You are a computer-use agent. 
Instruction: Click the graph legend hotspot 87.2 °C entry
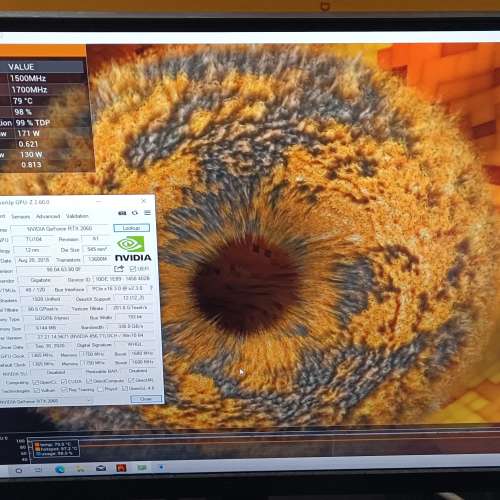(x=56, y=449)
